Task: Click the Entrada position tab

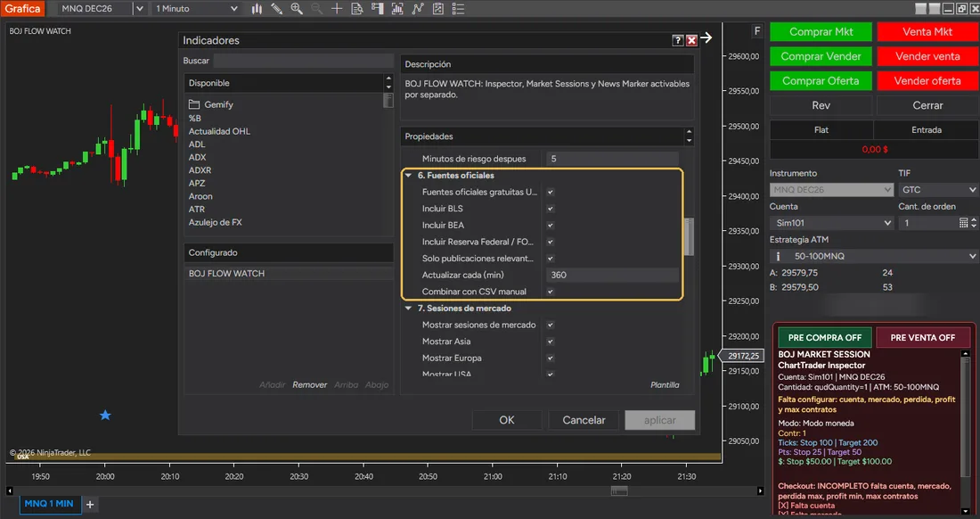Action: (927, 130)
